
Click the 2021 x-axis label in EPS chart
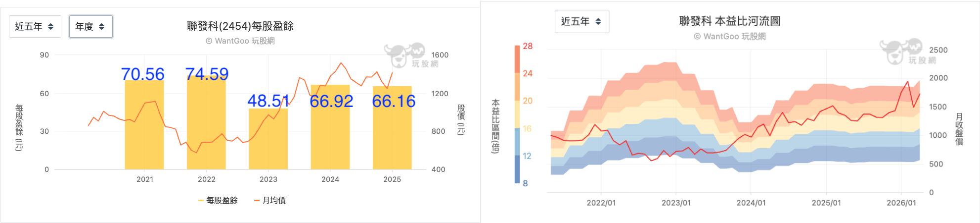[145, 179]
